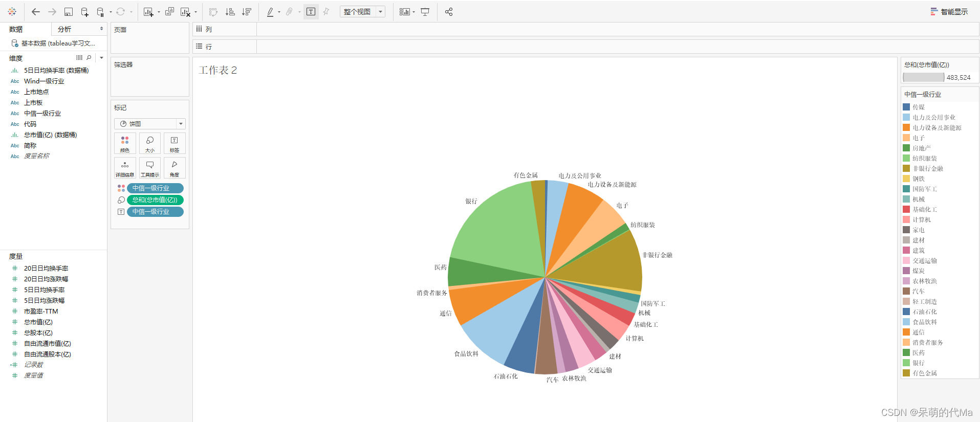
Task: Click the 总和(总市值(亿)) size legend slider
Action: (924, 77)
